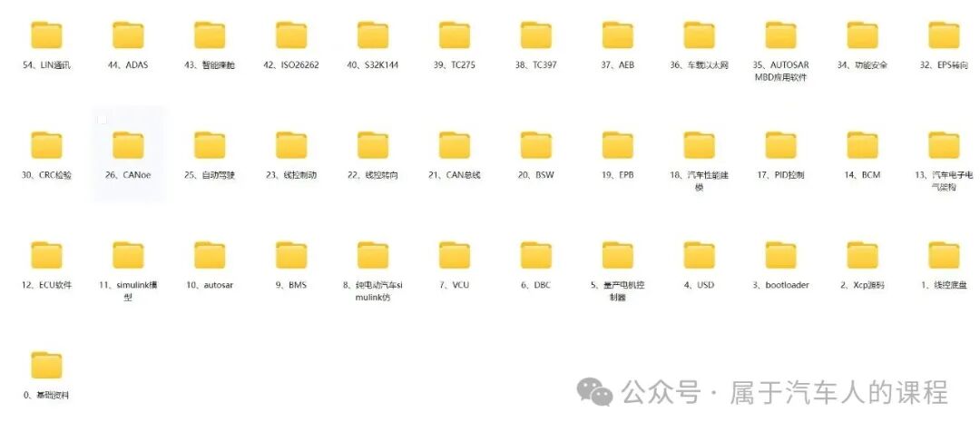Select the 37、AEB folder icon
Image resolution: width=980 pixels, height=432 pixels.
618,35
